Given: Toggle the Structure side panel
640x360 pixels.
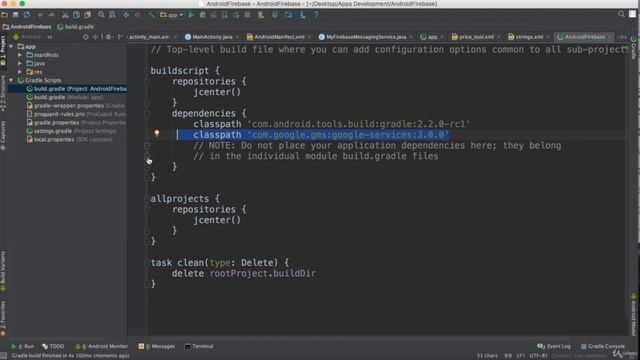Looking at the screenshot, I should pyautogui.click(x=3, y=93).
